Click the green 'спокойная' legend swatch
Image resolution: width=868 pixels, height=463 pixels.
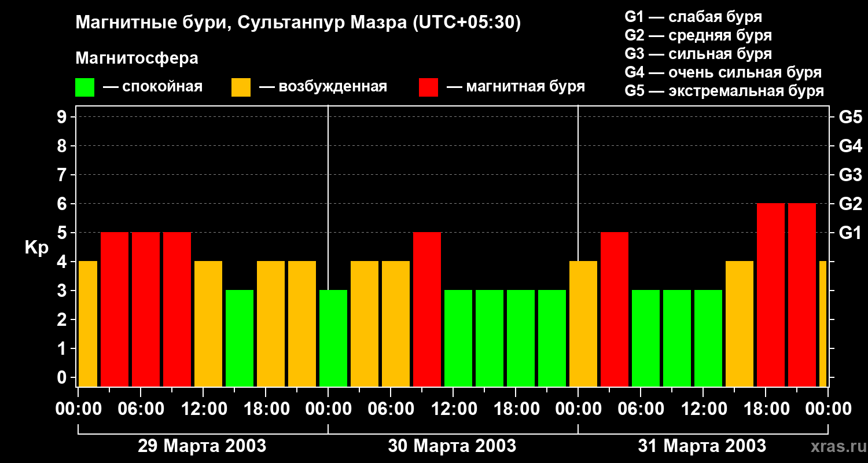84,87
